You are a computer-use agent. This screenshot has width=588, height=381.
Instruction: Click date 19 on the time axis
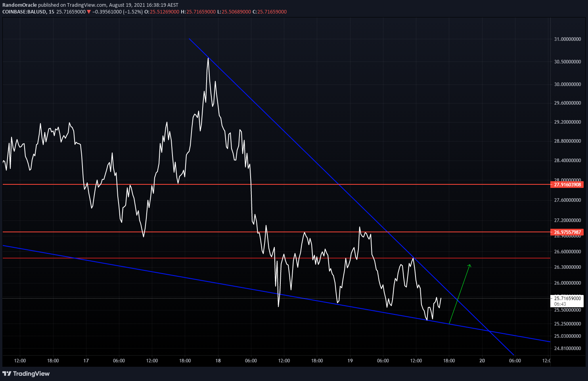350,361
